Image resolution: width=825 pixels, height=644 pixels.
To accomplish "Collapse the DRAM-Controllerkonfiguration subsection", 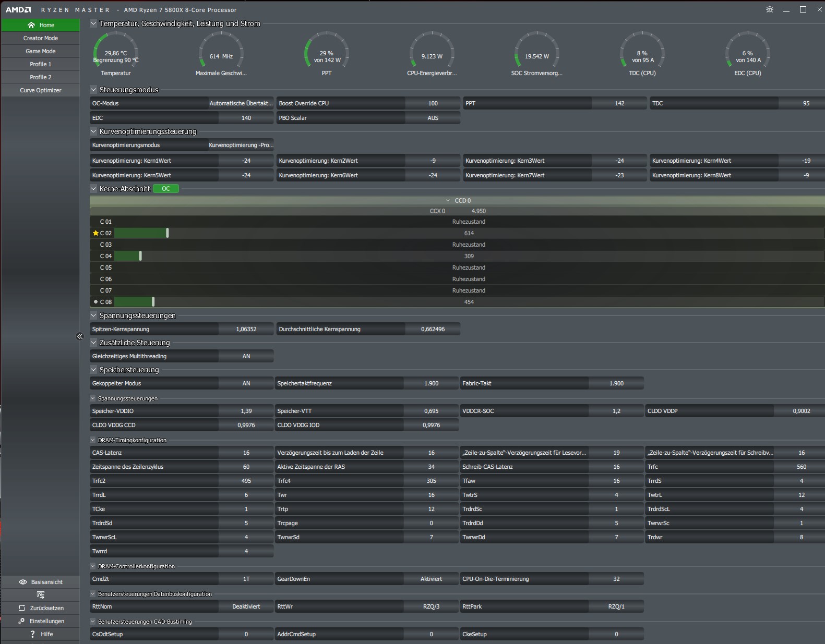I will (93, 566).
